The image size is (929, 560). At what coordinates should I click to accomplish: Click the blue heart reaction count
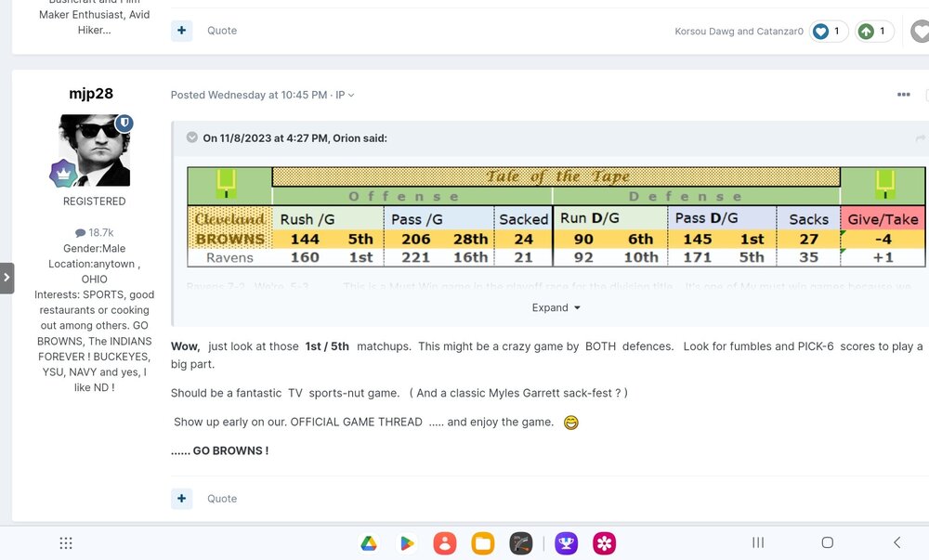[x=829, y=31]
